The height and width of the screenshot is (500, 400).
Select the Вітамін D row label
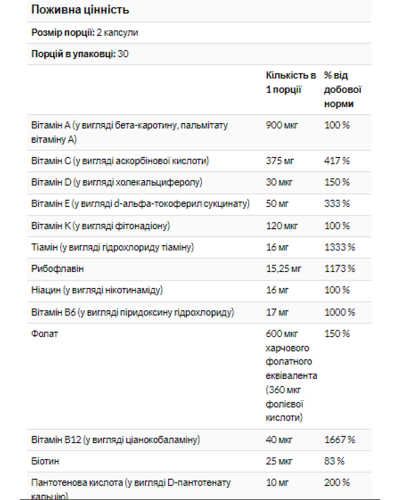pyautogui.click(x=117, y=182)
